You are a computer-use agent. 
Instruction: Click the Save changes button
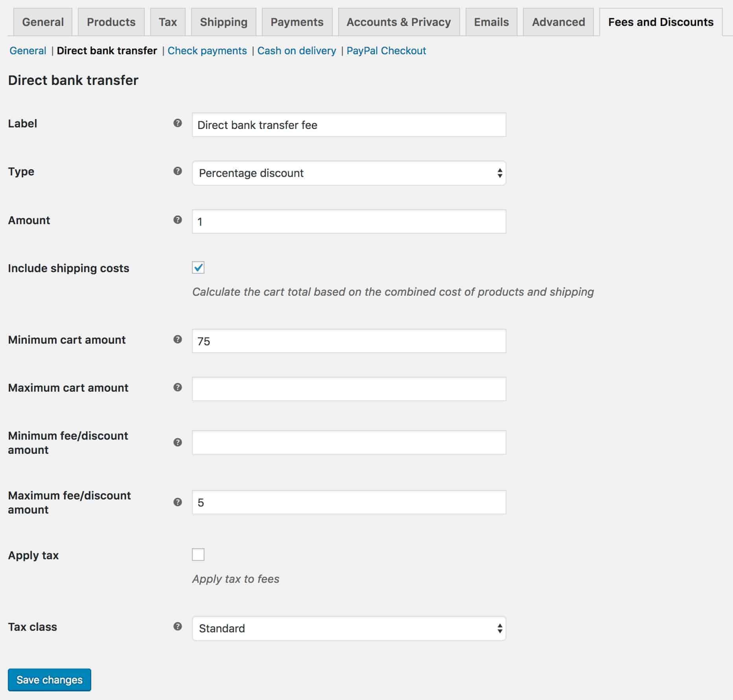click(49, 680)
